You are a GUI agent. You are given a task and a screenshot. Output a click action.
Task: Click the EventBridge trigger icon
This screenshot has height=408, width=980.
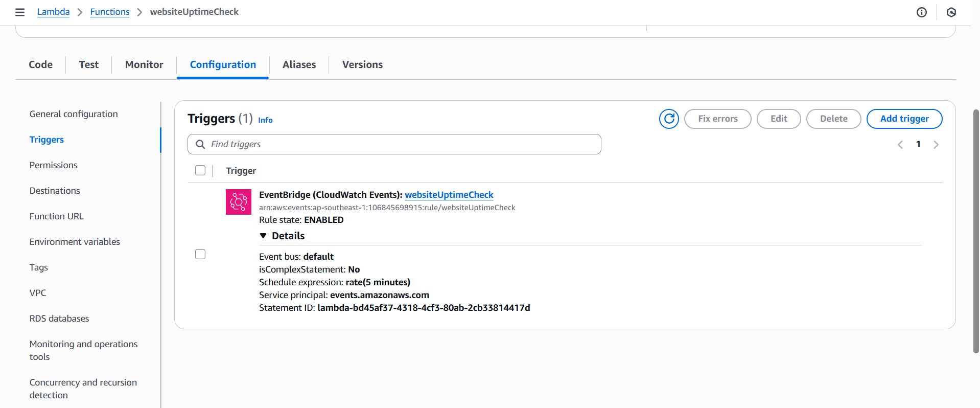coord(239,202)
